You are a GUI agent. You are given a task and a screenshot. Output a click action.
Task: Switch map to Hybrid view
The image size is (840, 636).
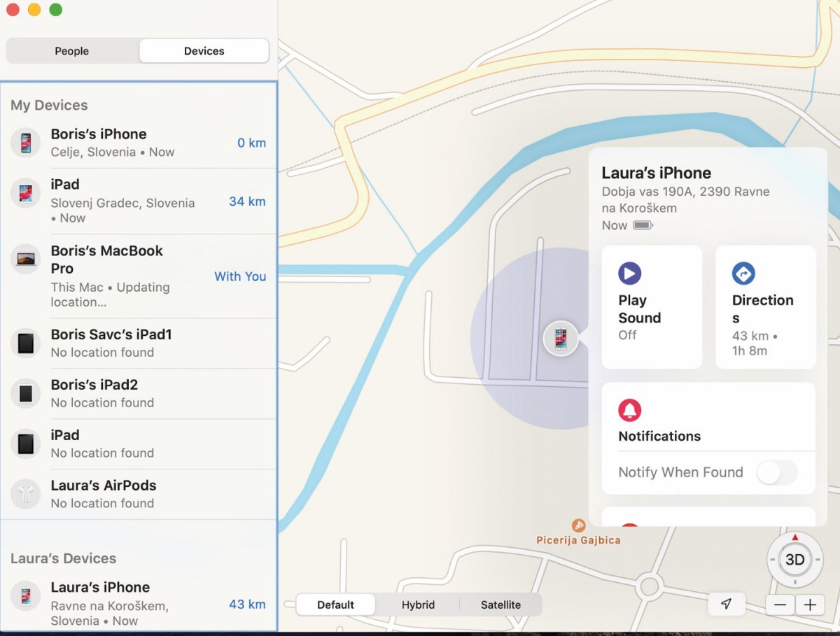pyautogui.click(x=418, y=605)
